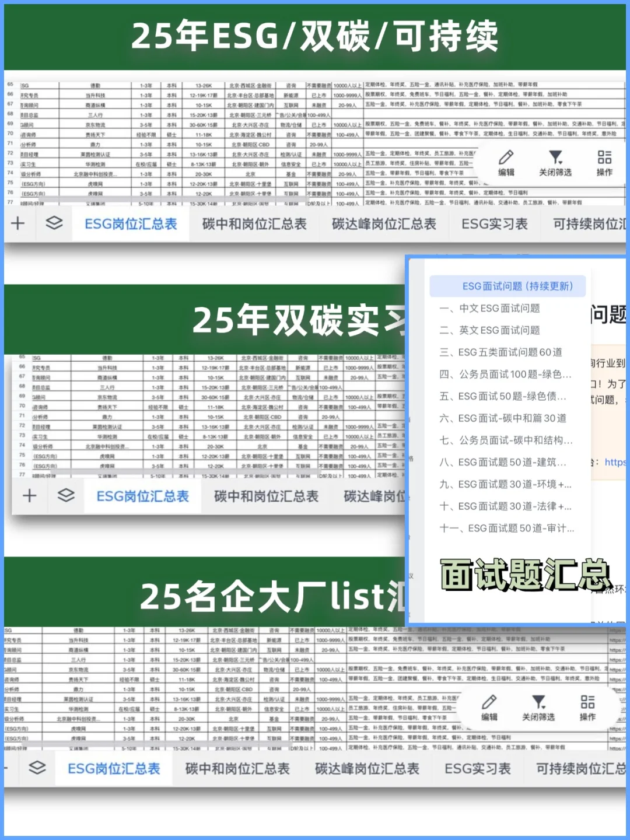The image size is (630, 840).
Task: Switch to the 碳中和岗位汇总表 tab
Action: click(x=253, y=224)
